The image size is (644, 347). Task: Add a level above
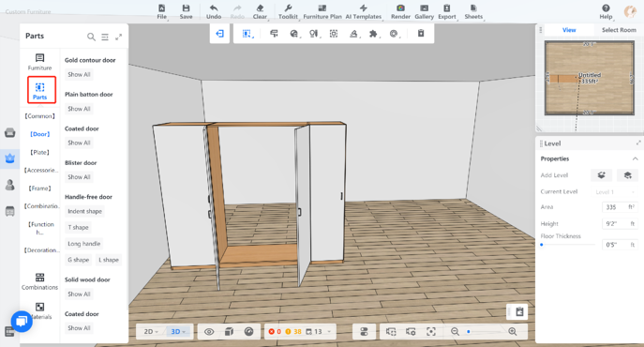click(601, 175)
